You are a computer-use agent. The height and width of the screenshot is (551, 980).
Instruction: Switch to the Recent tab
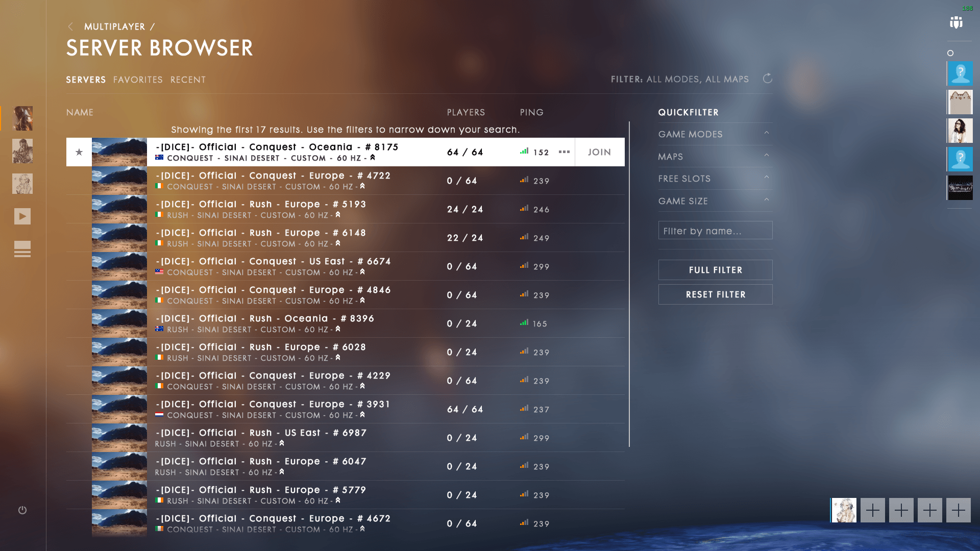pyautogui.click(x=188, y=80)
